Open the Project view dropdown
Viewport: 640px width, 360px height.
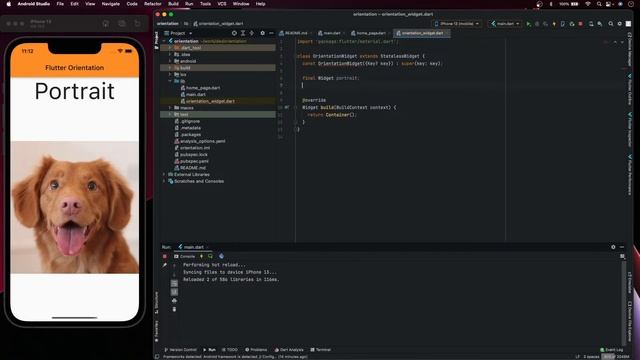click(x=178, y=33)
